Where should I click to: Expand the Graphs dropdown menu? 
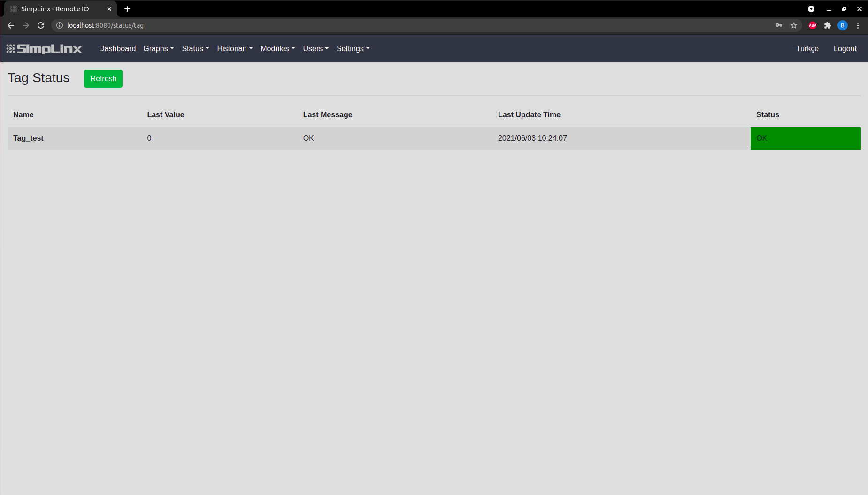(159, 48)
